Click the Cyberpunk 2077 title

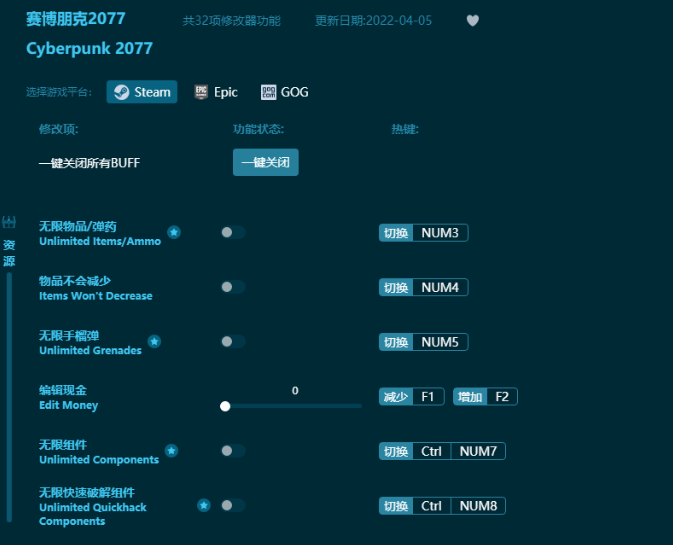[x=89, y=48]
